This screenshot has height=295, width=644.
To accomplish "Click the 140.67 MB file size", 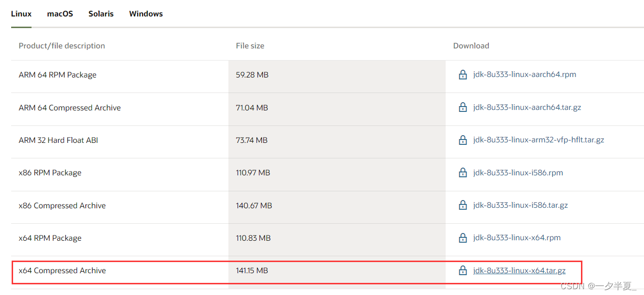I will (x=254, y=205).
